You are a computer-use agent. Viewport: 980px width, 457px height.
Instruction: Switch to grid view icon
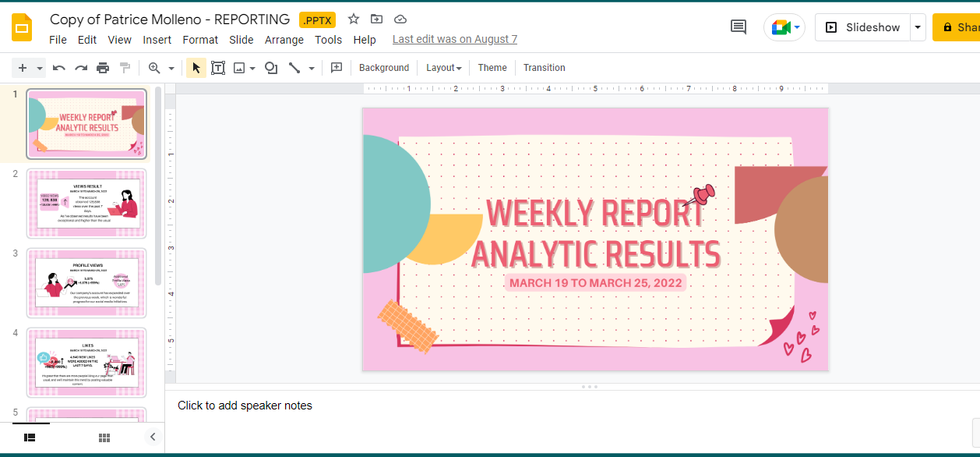[104, 438]
